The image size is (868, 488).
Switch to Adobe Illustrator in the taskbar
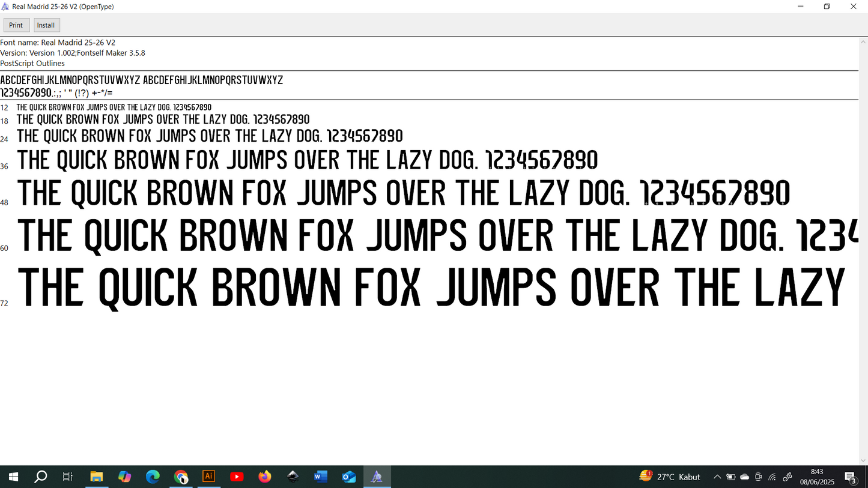click(209, 477)
